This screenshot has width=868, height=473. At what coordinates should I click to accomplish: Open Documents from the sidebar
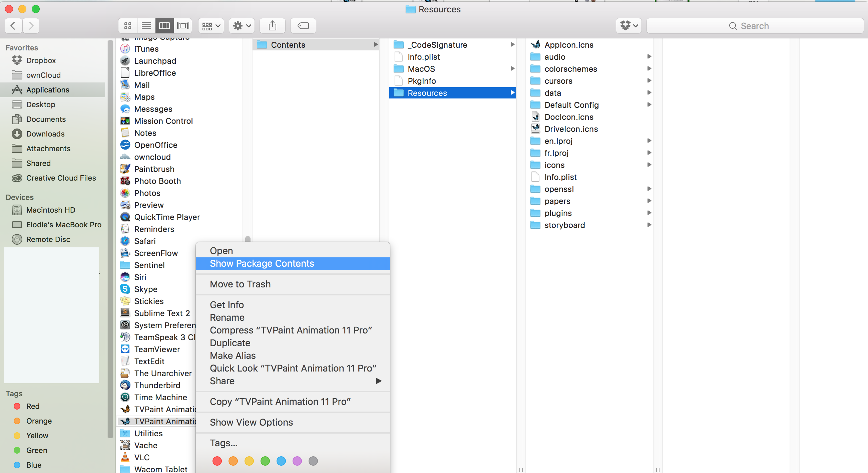point(53,119)
